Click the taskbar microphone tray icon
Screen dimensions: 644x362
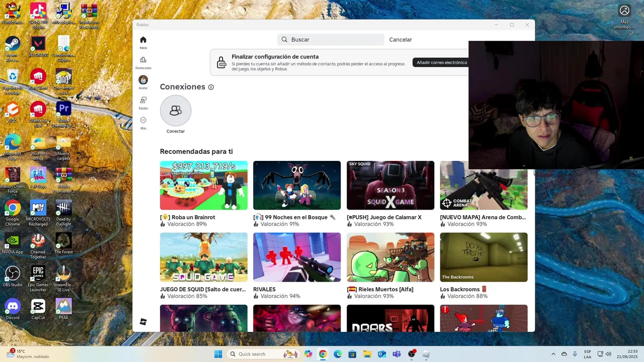pos(575,354)
